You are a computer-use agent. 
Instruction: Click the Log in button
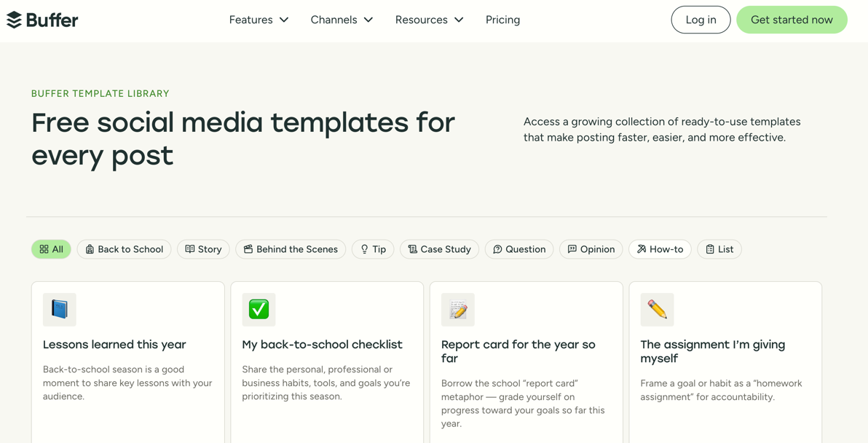[x=701, y=20]
